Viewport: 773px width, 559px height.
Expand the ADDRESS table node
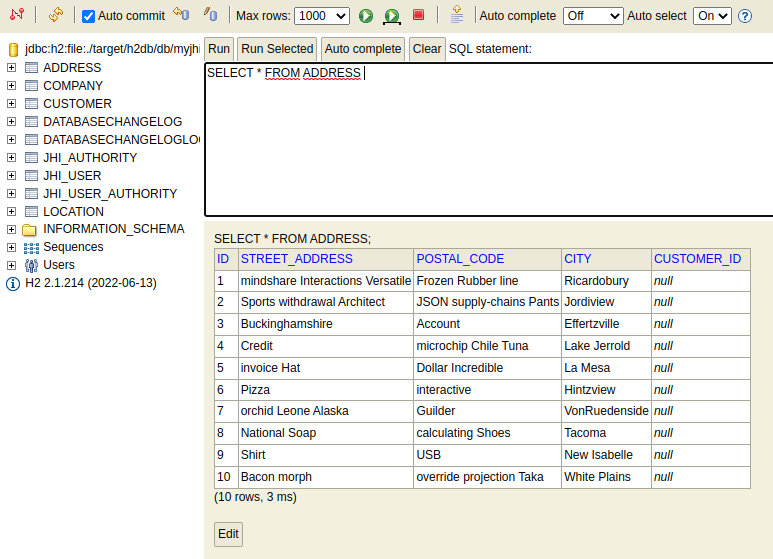point(11,68)
